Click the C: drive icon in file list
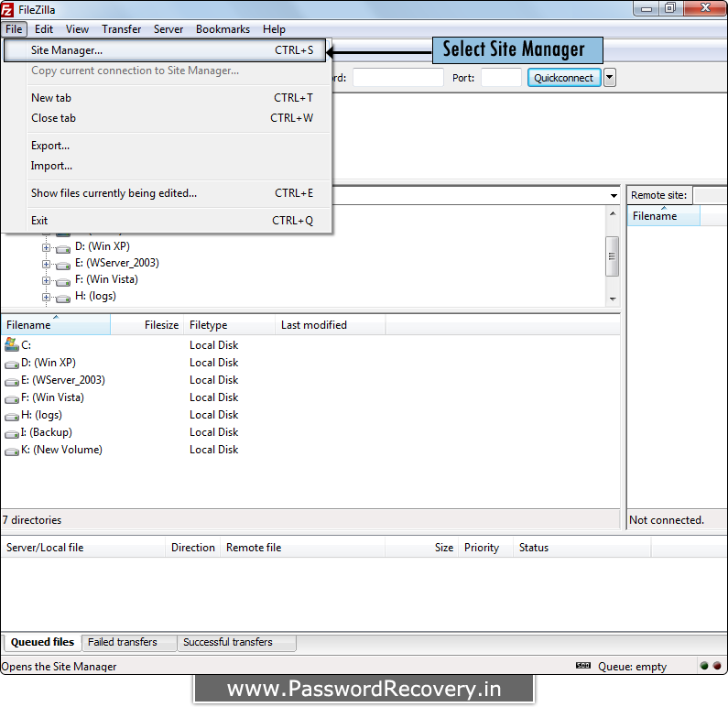 [x=12, y=344]
